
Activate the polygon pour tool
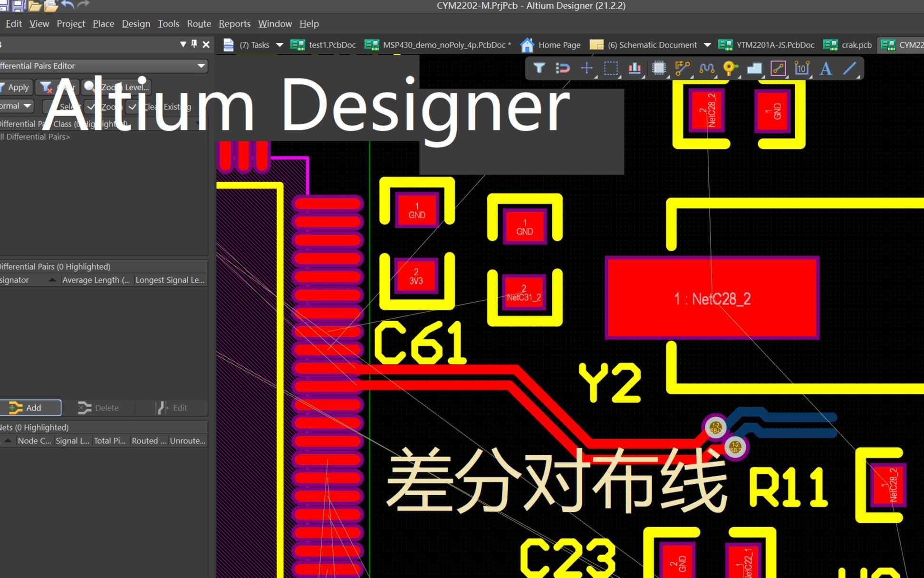(753, 68)
